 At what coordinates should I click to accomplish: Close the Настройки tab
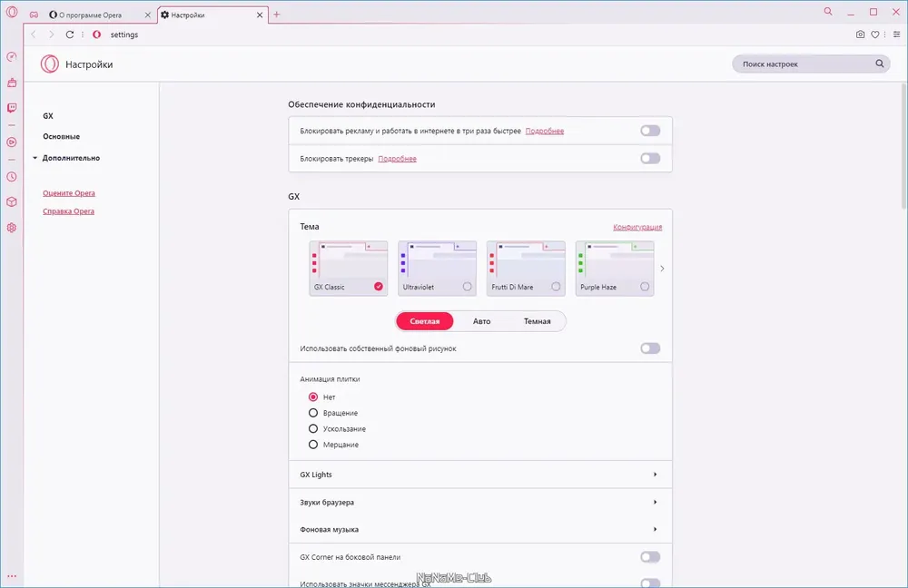click(x=260, y=15)
